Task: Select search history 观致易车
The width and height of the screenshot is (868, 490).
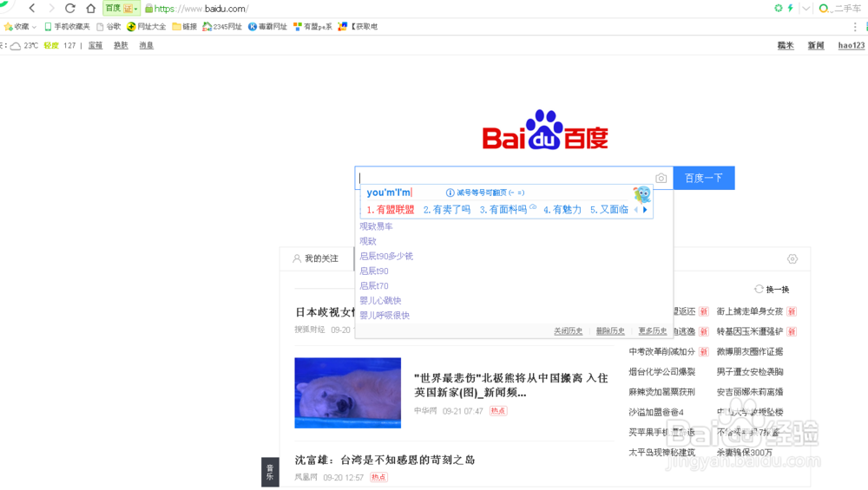Action: pyautogui.click(x=376, y=226)
